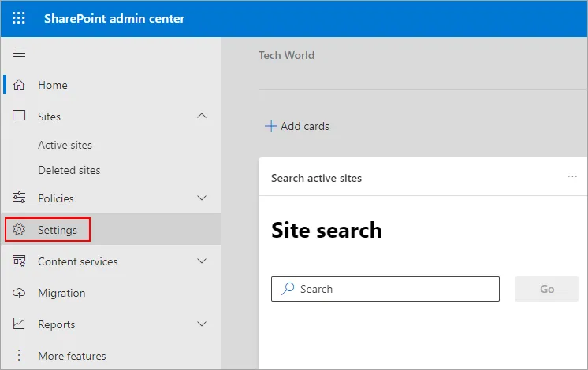Open Search active sites card options ellipsis
This screenshot has height=370, width=588.
[572, 176]
